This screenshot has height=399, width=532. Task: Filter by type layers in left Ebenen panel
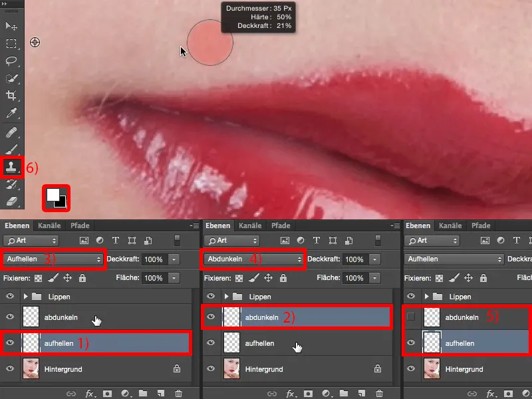click(116, 240)
